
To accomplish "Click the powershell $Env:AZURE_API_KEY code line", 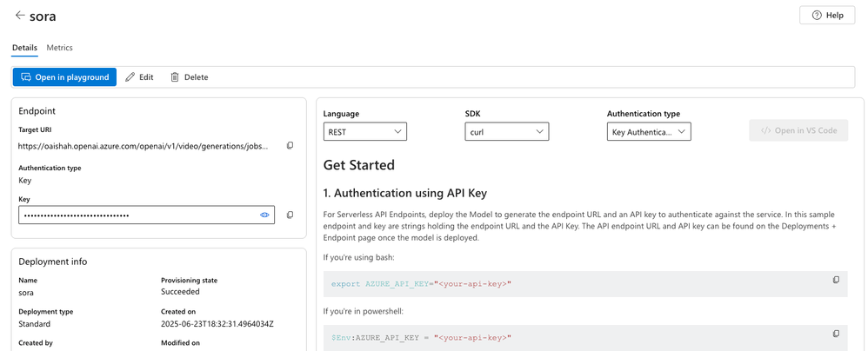I will [x=421, y=338].
